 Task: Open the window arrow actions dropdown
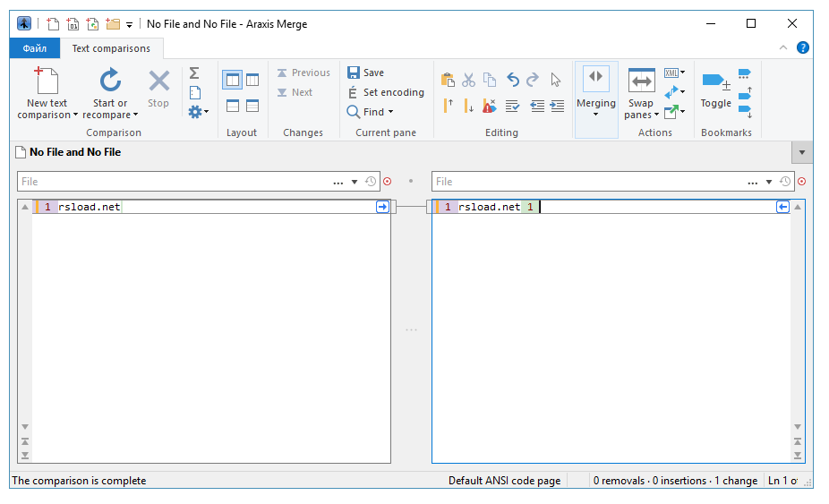point(675,112)
